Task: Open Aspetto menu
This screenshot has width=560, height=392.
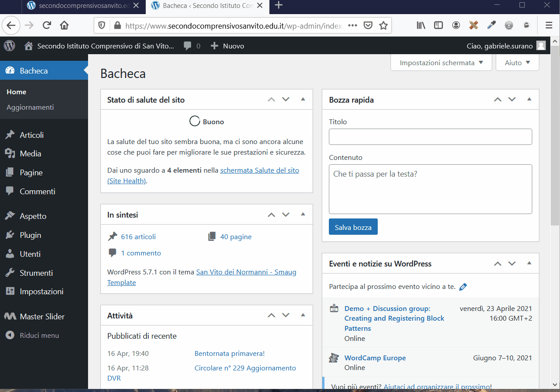Action: (44, 216)
